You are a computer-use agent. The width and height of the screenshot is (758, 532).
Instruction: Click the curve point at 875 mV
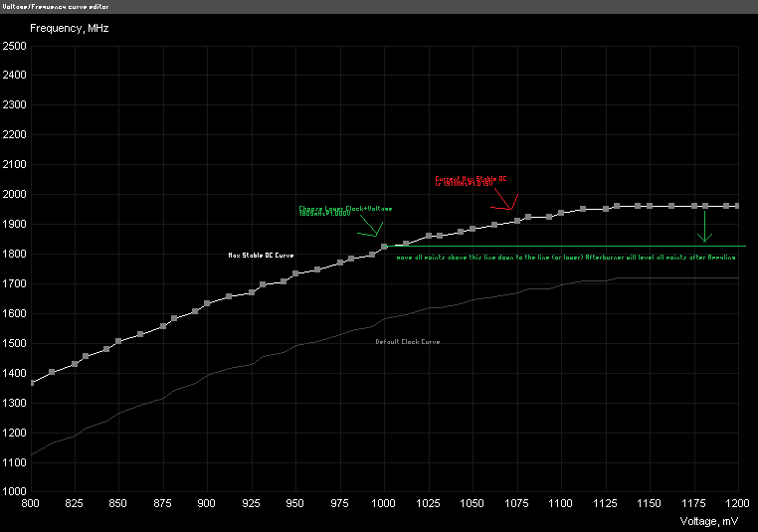[x=163, y=326]
